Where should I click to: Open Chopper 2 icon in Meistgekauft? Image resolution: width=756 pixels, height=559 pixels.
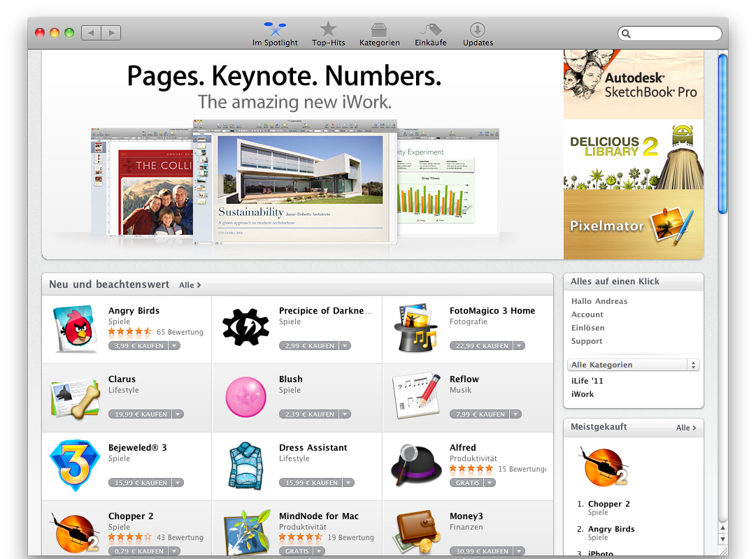click(x=605, y=468)
